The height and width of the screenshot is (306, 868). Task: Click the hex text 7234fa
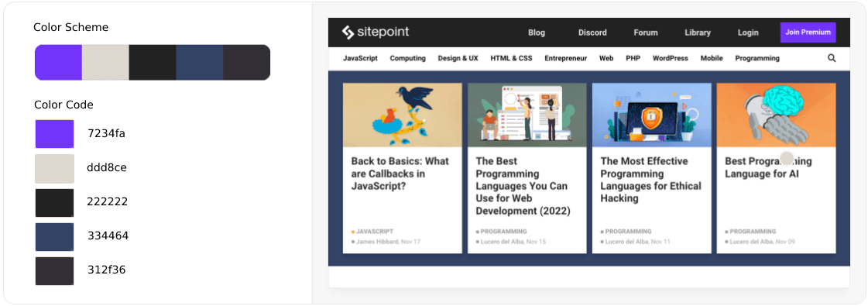coord(106,133)
